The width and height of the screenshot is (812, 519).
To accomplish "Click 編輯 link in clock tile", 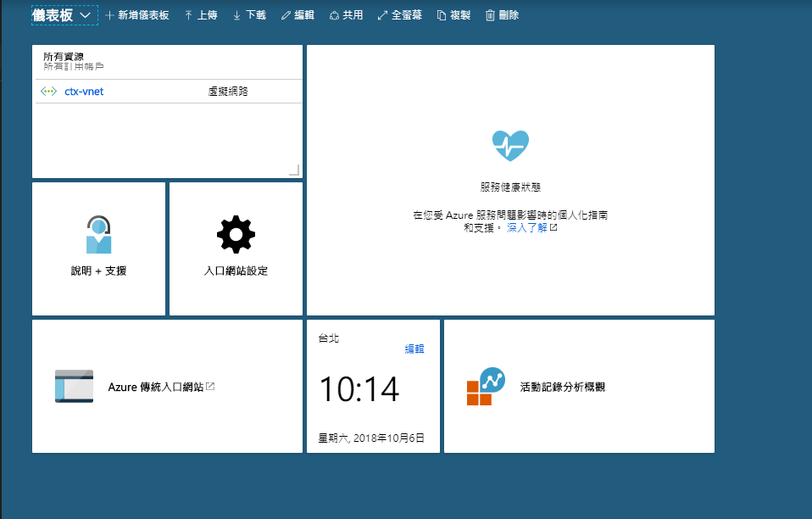I will click(414, 349).
